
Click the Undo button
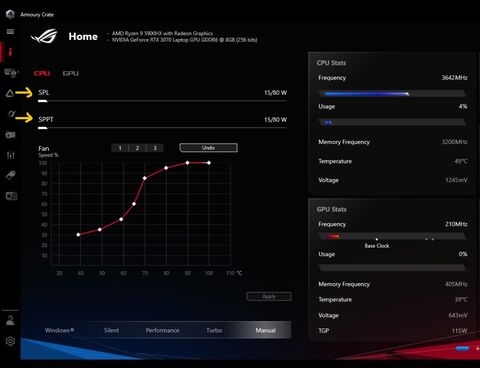pyautogui.click(x=208, y=148)
